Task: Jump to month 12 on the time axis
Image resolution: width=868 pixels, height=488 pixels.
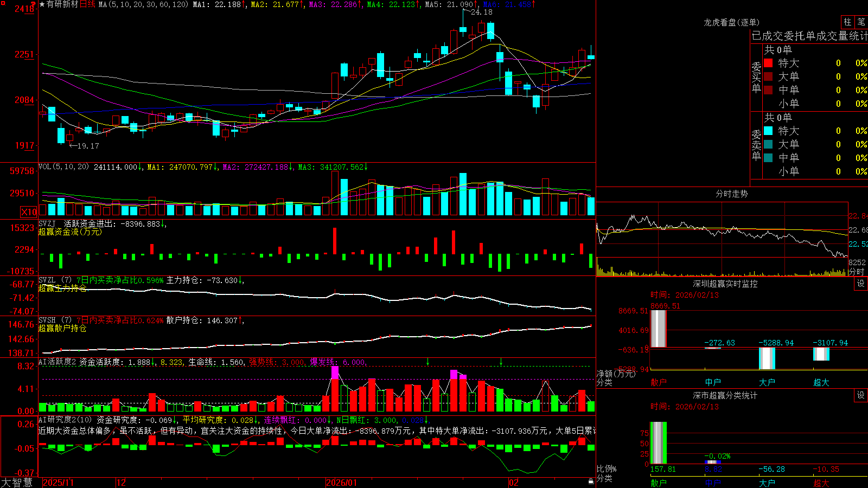Action: 122,483
